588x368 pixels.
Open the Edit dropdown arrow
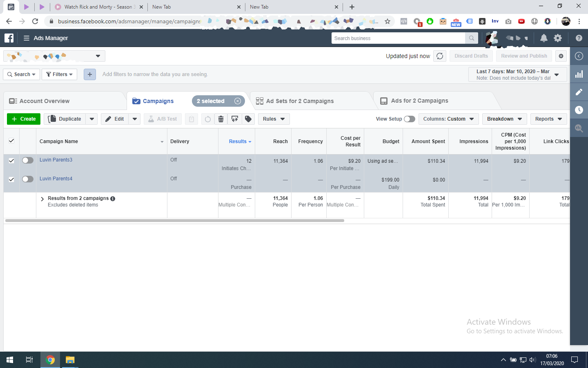(135, 119)
